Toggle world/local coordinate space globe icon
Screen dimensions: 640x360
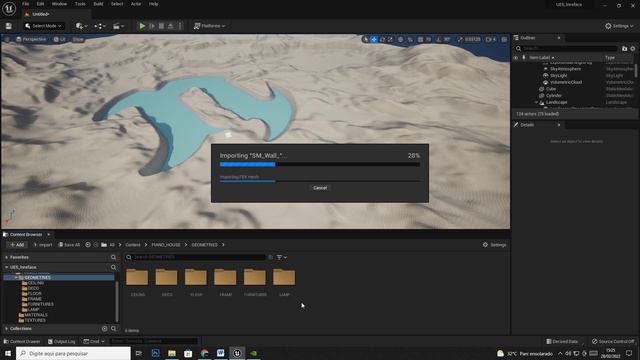(401, 39)
